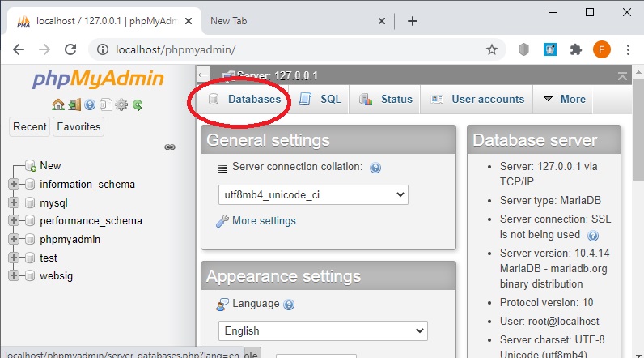Reload navigation panel green arrow icon
Image resolution: width=644 pixels, height=358 pixels.
(138, 105)
